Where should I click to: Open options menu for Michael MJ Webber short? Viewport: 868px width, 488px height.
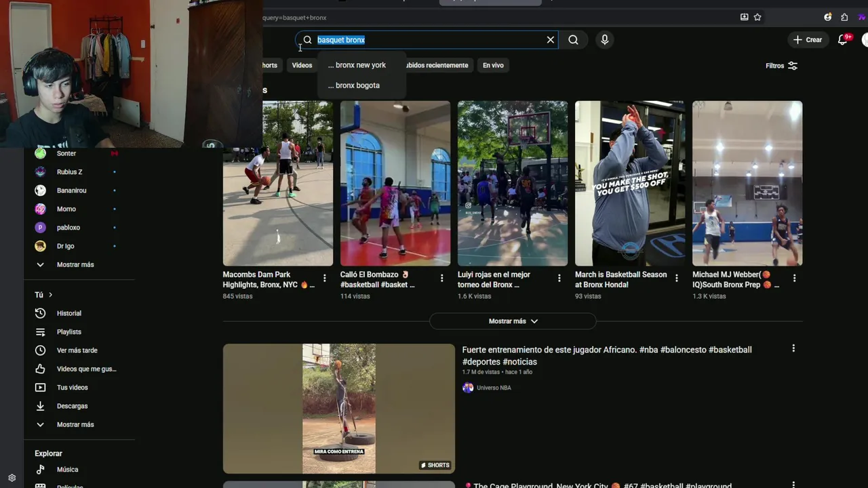(x=793, y=278)
